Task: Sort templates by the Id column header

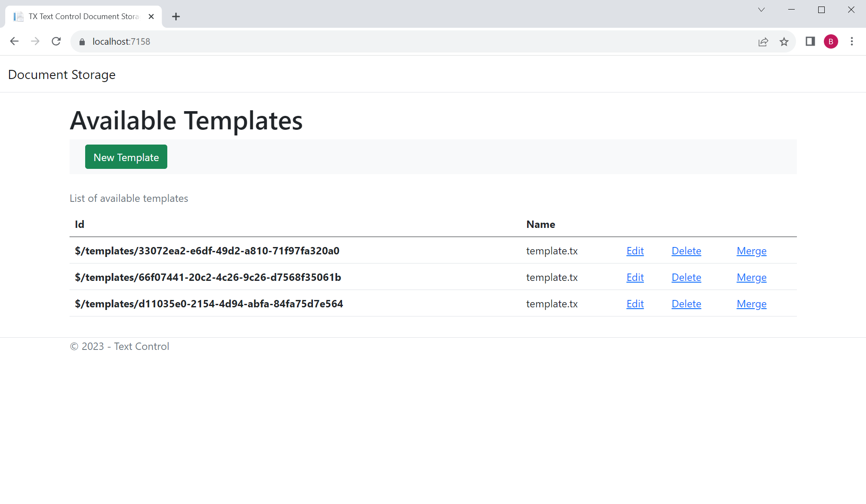Action: click(80, 224)
